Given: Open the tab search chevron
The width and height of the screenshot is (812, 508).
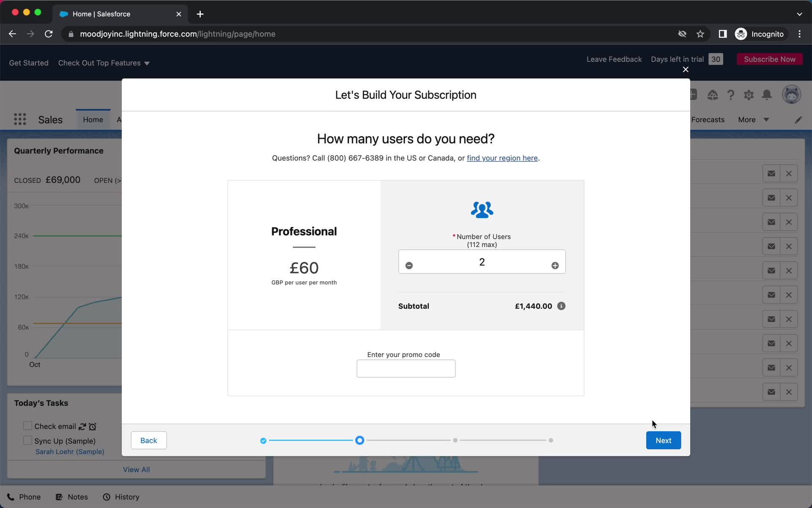Looking at the screenshot, I should tap(799, 14).
